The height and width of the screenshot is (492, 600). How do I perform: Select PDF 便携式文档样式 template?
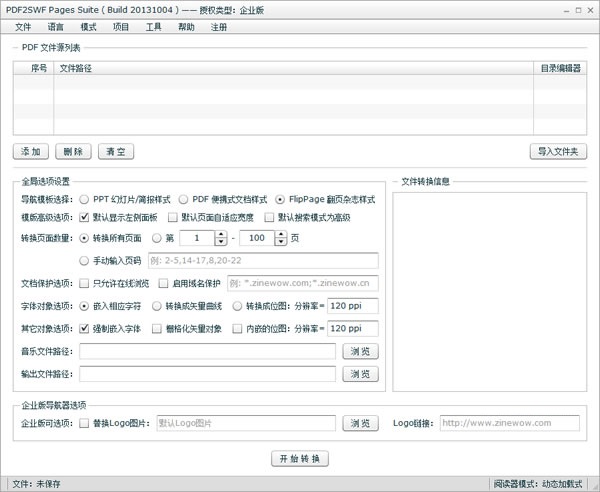[184, 199]
